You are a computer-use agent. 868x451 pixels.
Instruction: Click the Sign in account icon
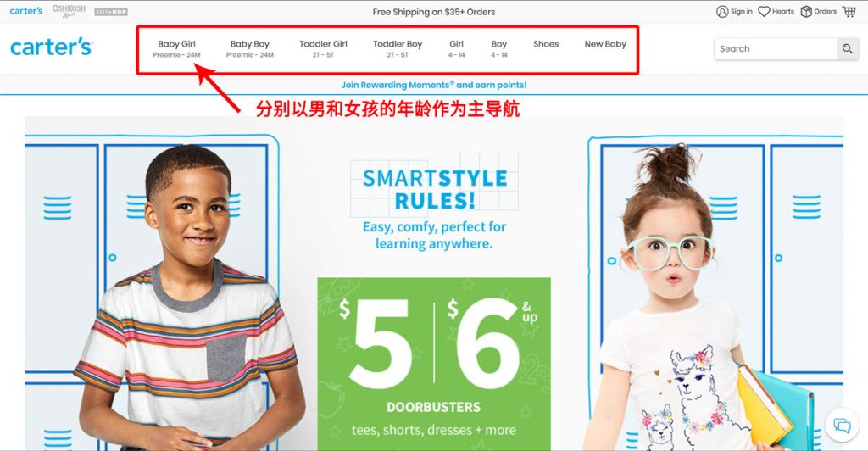(722, 11)
